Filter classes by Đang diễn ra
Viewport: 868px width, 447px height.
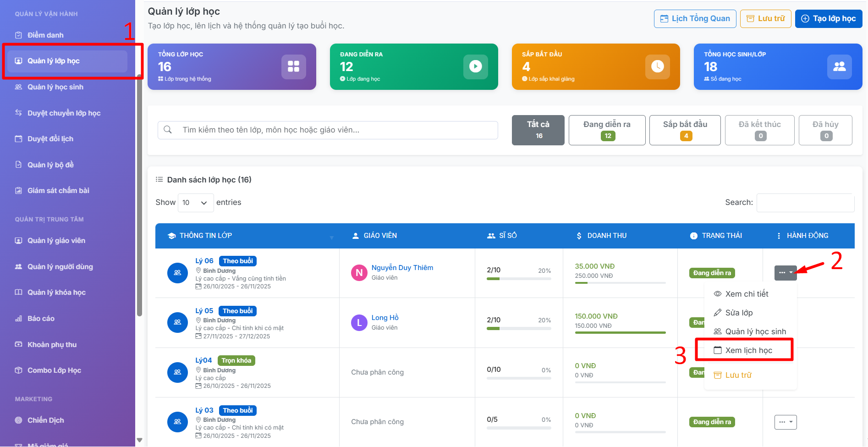607,130
